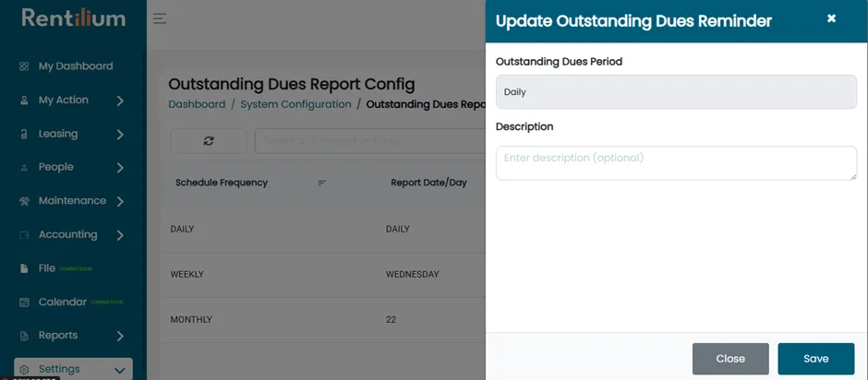This screenshot has height=380, width=868.
Task: Click the Schedule Frequency column header
Action: tap(222, 184)
